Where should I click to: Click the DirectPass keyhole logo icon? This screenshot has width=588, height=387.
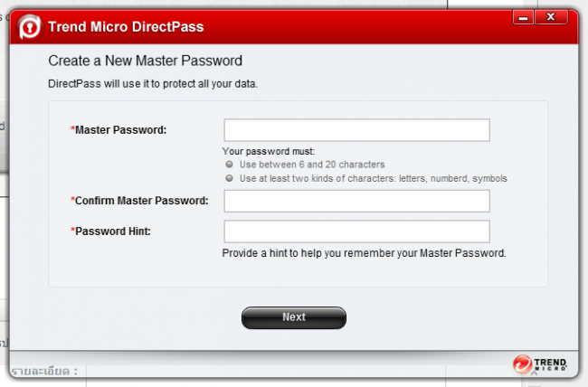click(x=28, y=26)
